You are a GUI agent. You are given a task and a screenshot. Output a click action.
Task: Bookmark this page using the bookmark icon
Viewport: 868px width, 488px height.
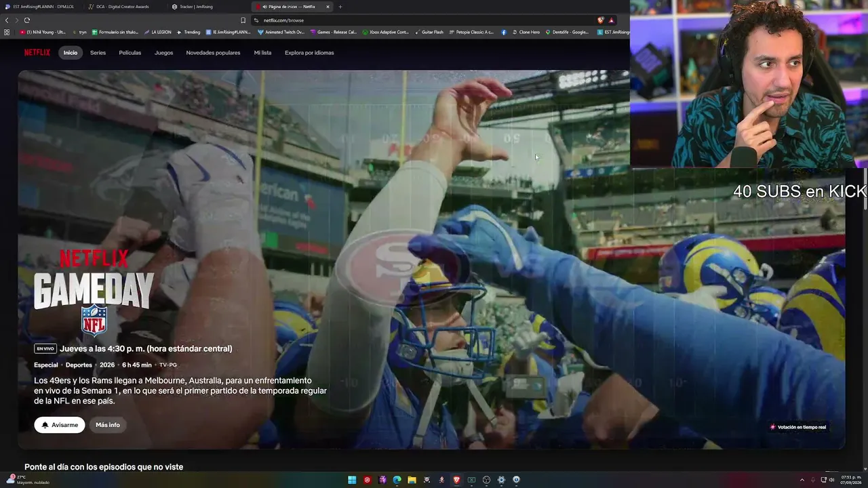click(243, 20)
